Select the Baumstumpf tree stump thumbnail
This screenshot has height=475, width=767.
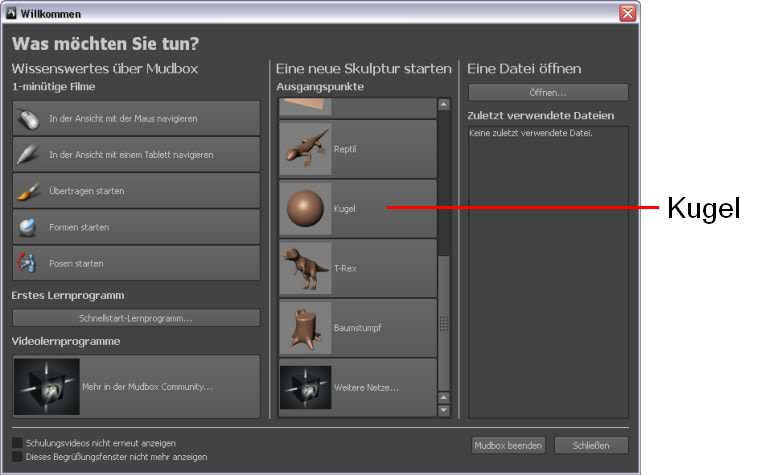pyautogui.click(x=305, y=328)
